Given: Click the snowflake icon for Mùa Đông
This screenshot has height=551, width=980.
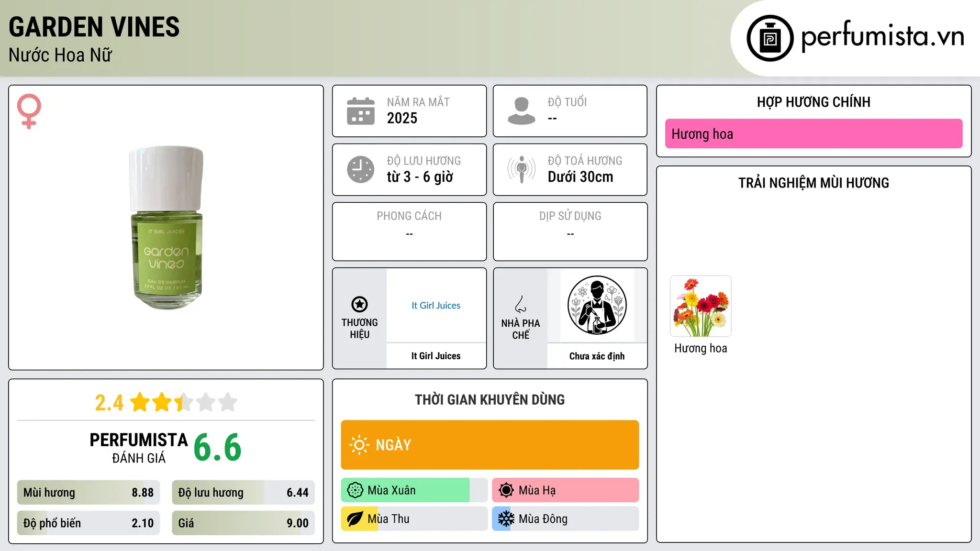Looking at the screenshot, I should (x=506, y=519).
